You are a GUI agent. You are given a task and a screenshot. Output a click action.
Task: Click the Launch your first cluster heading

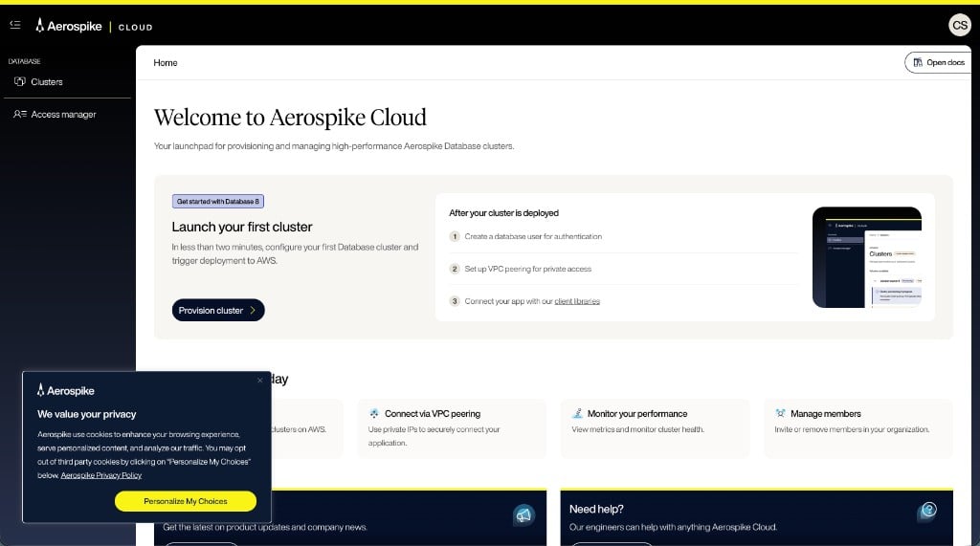click(242, 227)
